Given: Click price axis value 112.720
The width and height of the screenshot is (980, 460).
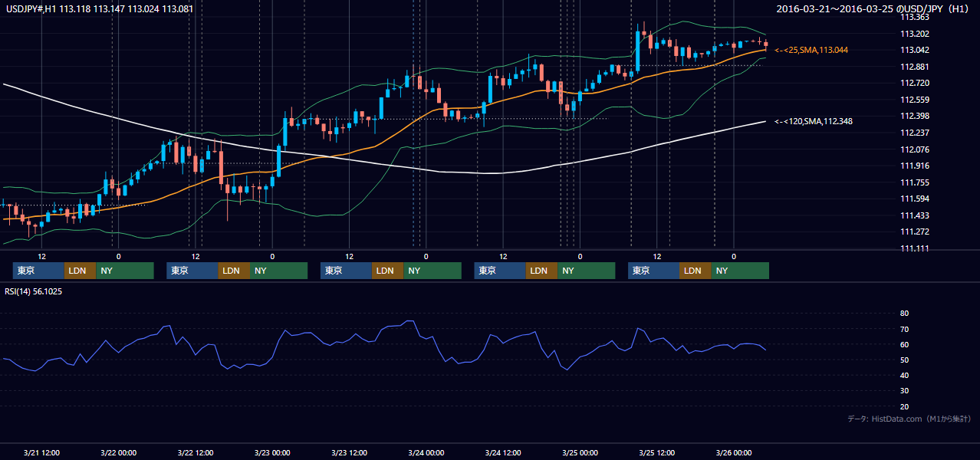Looking at the screenshot, I should [x=914, y=83].
